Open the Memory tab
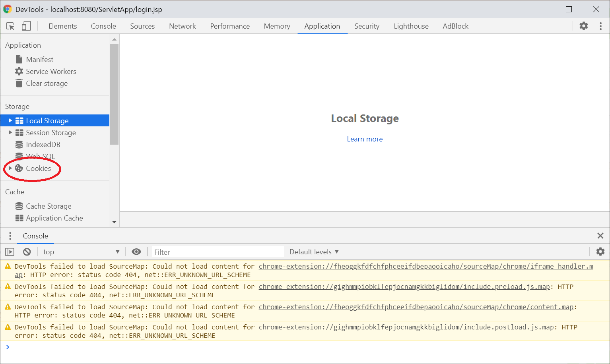 point(277,26)
